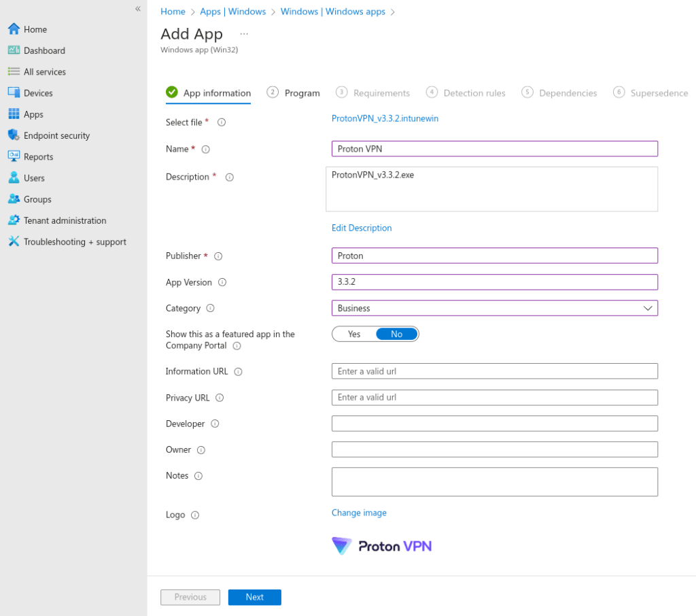
Task: Click the Troubleshooting + support icon
Action: pyautogui.click(x=14, y=241)
